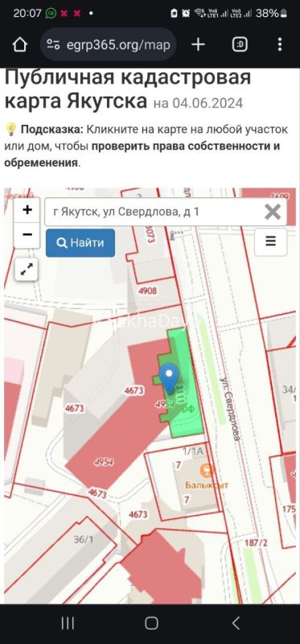Tap the browser home icon
Viewport: 300px width, 644px height.
point(19,44)
